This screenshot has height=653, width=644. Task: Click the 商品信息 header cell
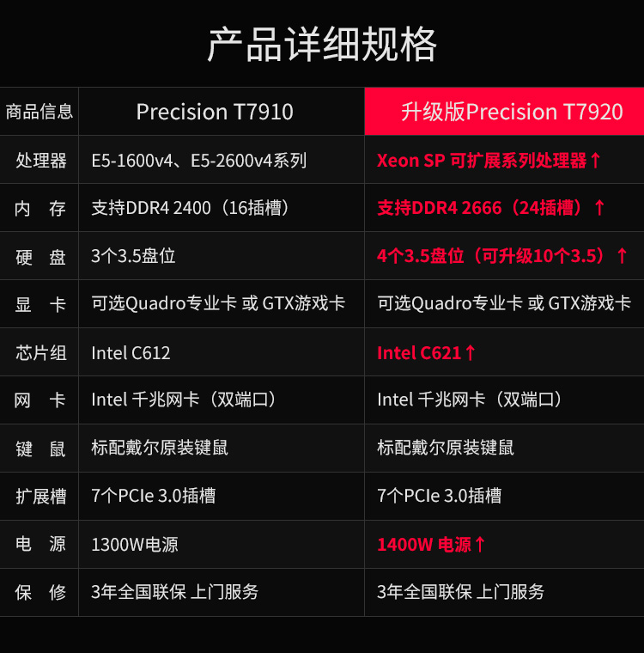click(39, 112)
